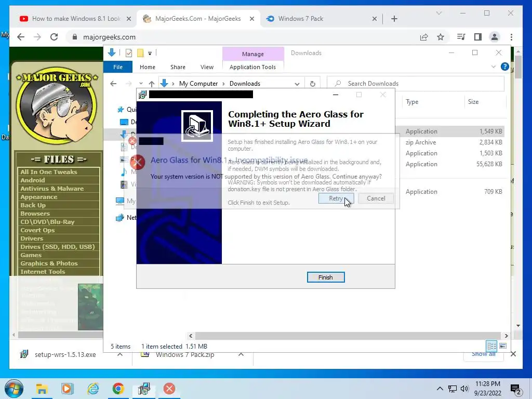Screen dimensions: 532x399
Task: Open Customize Quick Access Toolbar dropdown
Action: click(x=150, y=54)
